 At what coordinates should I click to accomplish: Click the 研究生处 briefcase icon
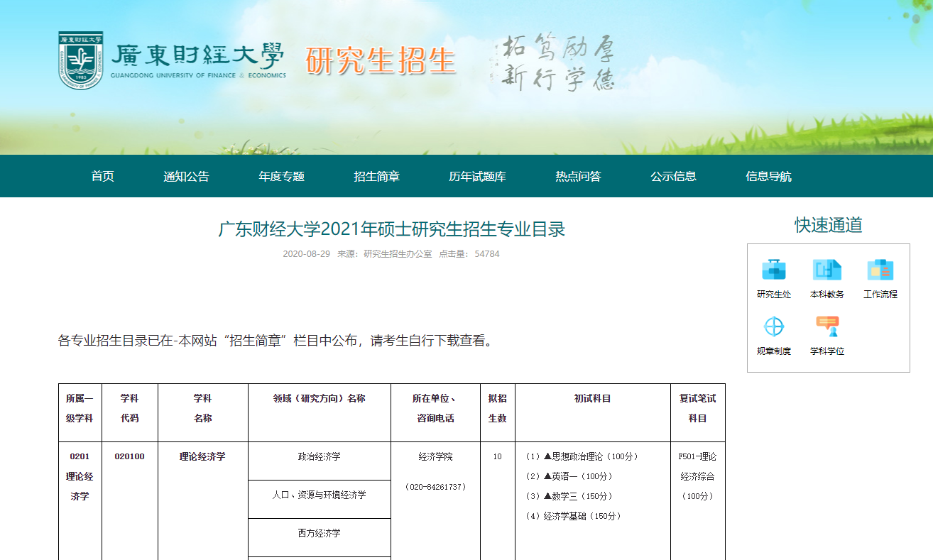[773, 270]
